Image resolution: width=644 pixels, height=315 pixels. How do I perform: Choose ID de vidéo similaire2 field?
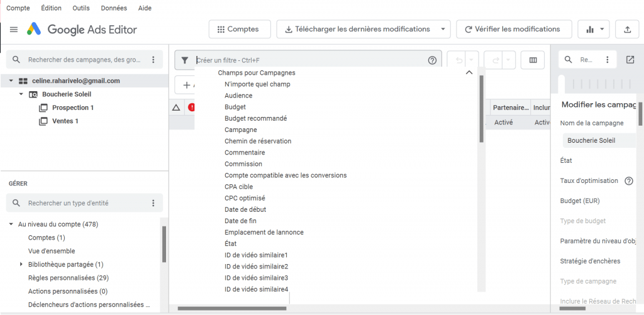click(x=257, y=266)
